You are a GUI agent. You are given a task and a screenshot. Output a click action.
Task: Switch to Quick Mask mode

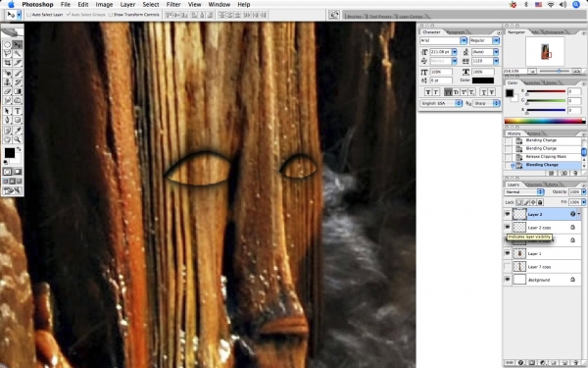tap(18, 172)
